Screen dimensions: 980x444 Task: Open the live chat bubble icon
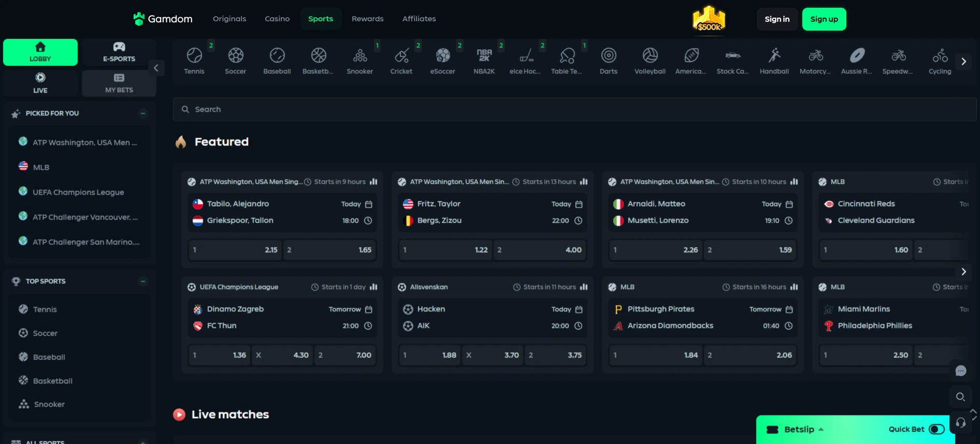click(961, 371)
